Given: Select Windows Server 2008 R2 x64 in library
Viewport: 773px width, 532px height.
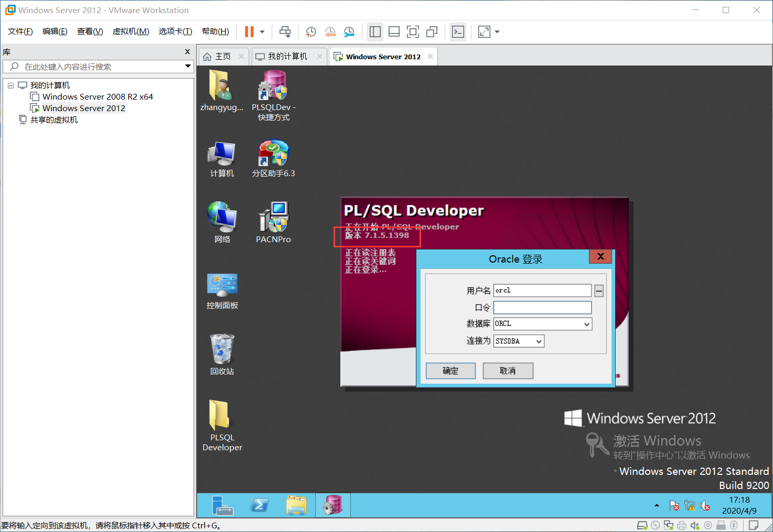Looking at the screenshot, I should [x=92, y=97].
